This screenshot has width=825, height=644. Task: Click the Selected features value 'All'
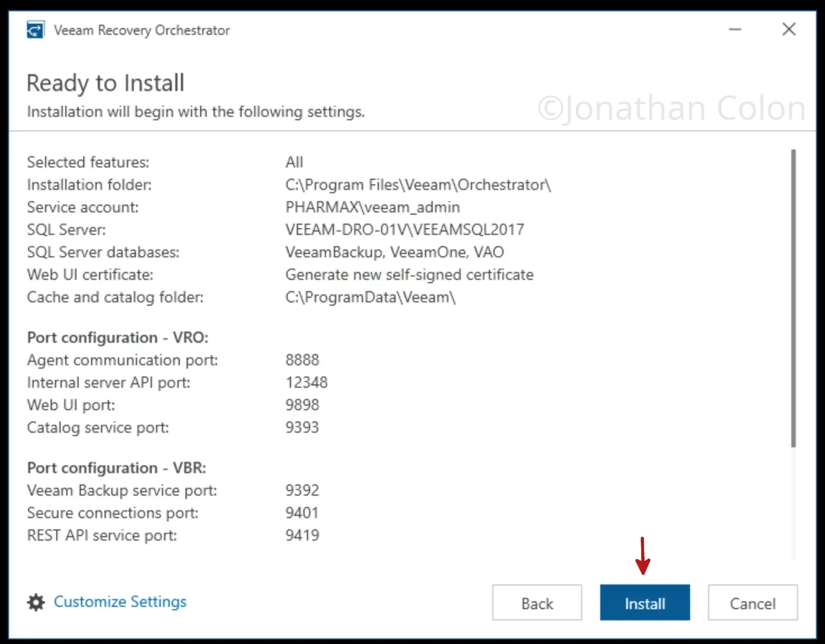(x=294, y=162)
